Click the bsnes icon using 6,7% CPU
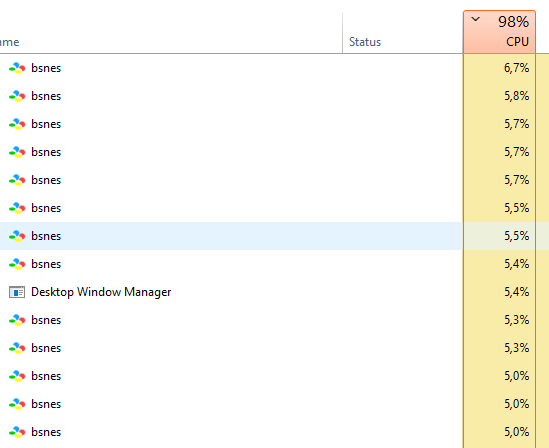Image resolution: width=549 pixels, height=448 pixels. click(17, 68)
